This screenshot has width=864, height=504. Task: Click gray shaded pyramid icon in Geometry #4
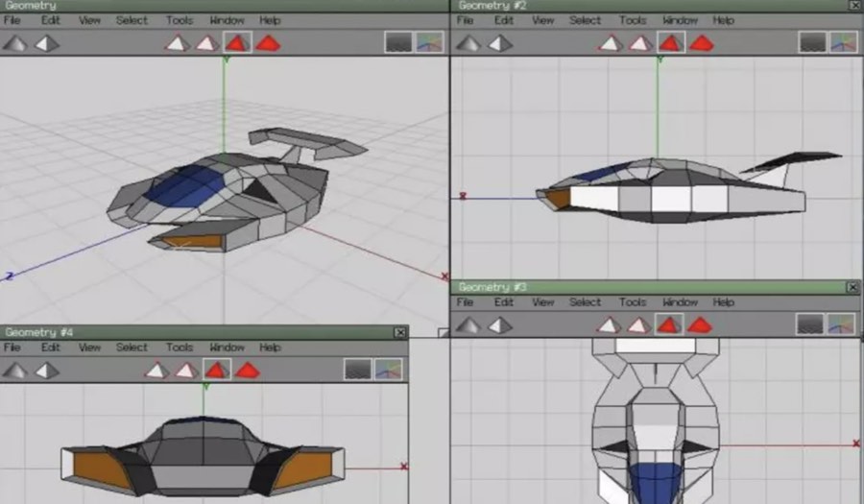[x=16, y=370]
